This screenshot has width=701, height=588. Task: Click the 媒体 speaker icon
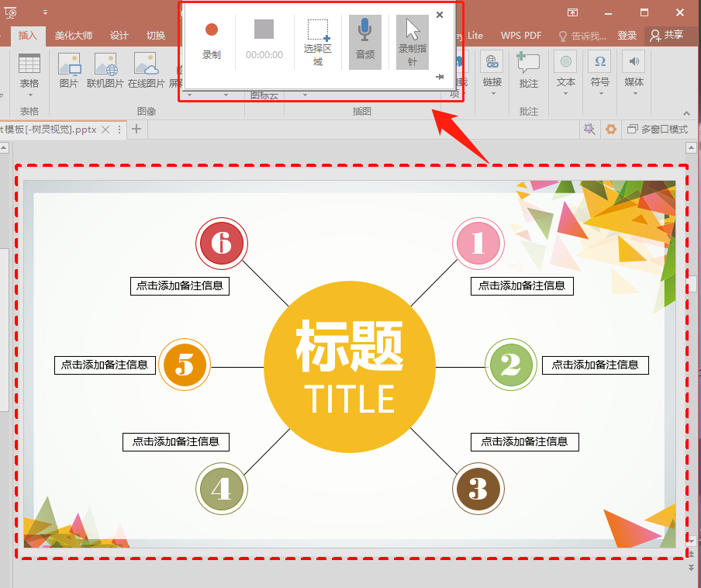634,62
